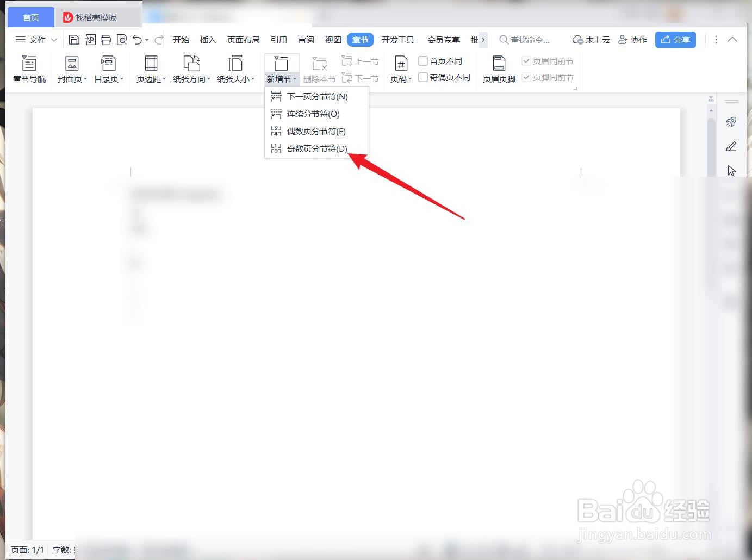
Task: Open the Undo history dropdown arrow
Action: coord(146,39)
